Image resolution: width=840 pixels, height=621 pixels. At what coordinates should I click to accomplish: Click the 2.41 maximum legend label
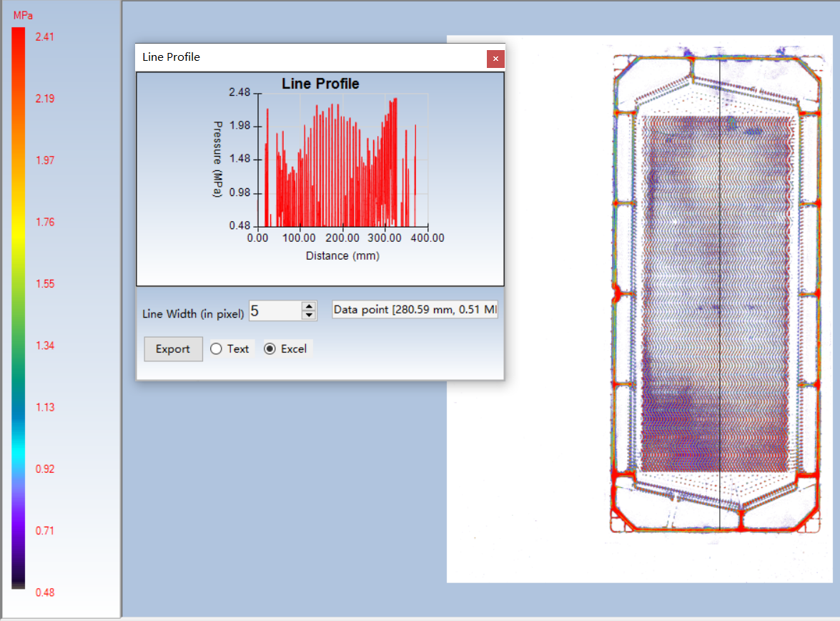(x=45, y=36)
